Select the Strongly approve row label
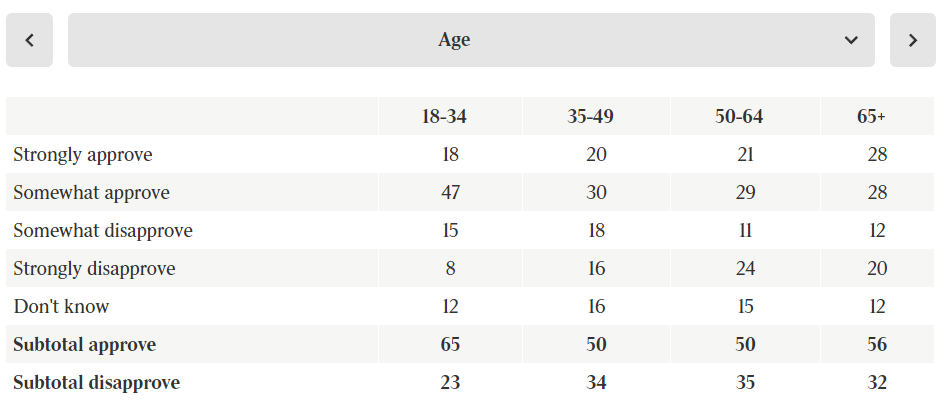Image resolution: width=944 pixels, height=410 pixels. pyautogui.click(x=83, y=155)
